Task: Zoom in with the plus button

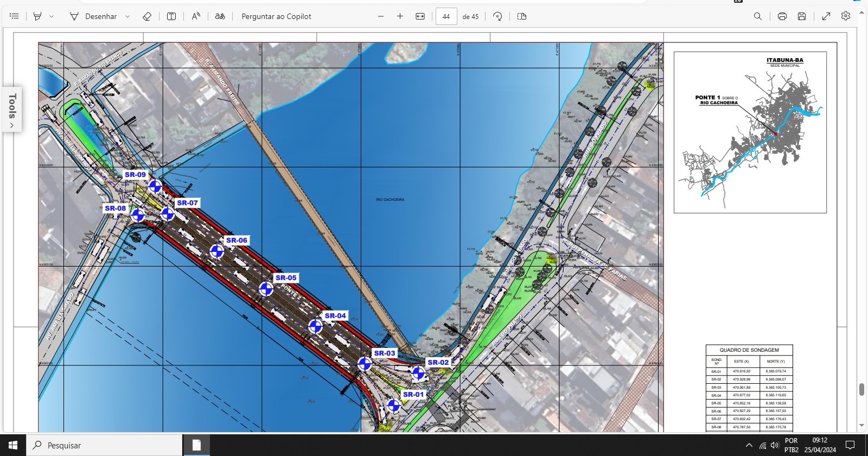Action: [x=400, y=16]
